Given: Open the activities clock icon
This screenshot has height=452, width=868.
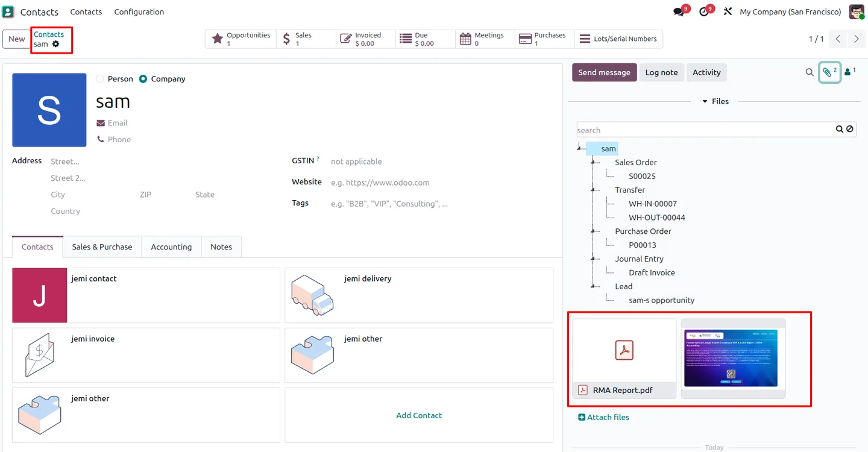Looking at the screenshot, I should [x=704, y=12].
